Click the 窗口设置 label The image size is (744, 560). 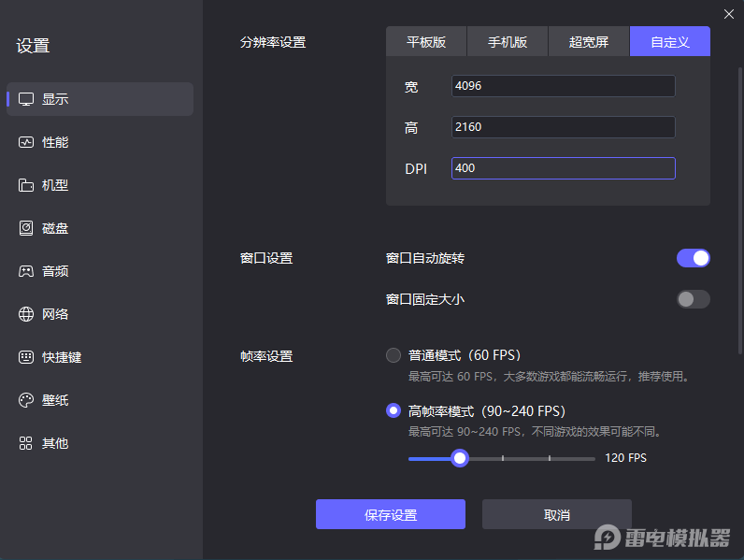[x=266, y=258]
